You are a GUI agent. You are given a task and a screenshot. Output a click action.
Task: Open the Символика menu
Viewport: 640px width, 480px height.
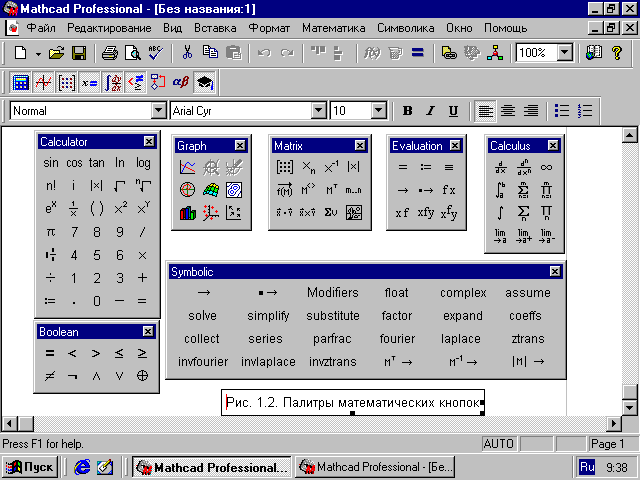405,28
